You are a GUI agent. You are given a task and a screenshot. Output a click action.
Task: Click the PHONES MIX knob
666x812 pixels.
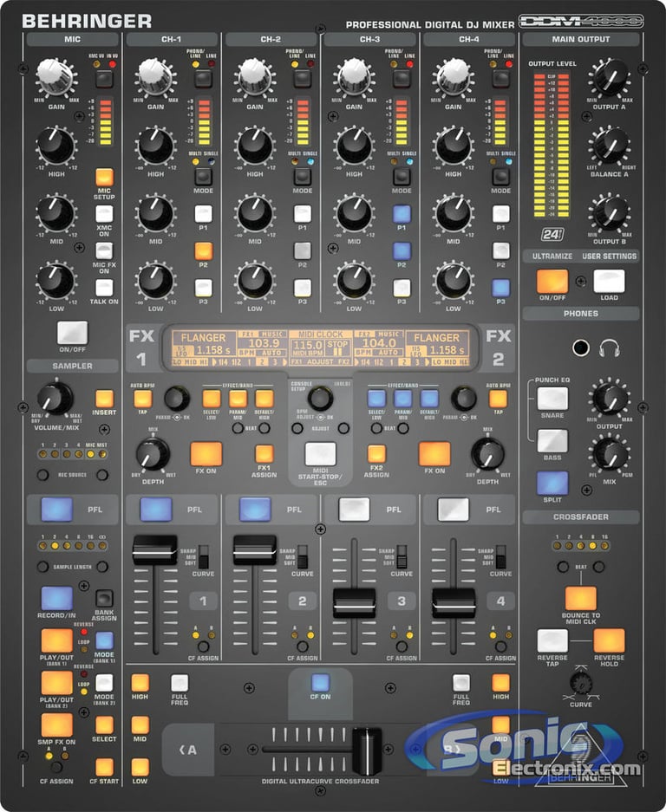610,454
